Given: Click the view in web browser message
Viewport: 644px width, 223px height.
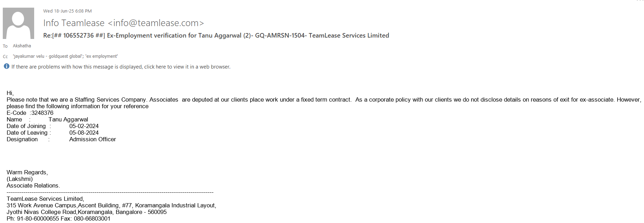Looking at the screenshot, I should 121,67.
